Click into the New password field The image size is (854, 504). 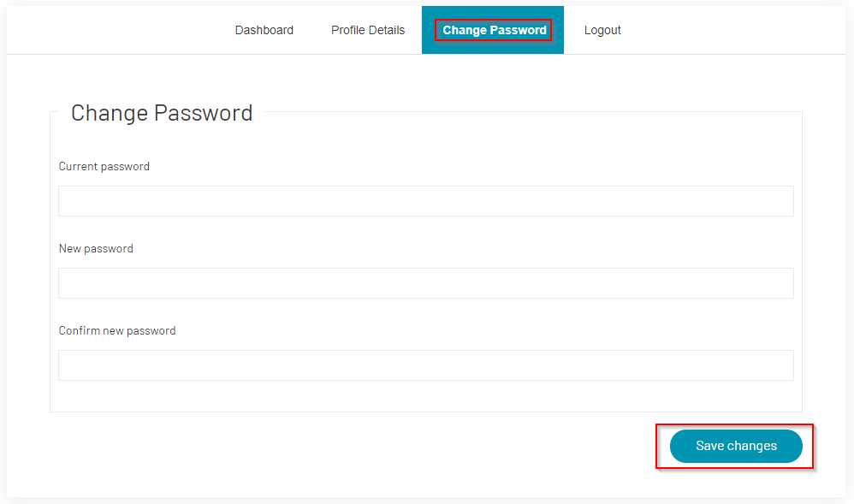(x=425, y=283)
